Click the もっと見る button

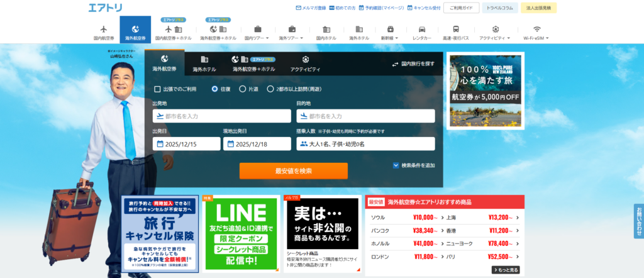(x=505, y=270)
